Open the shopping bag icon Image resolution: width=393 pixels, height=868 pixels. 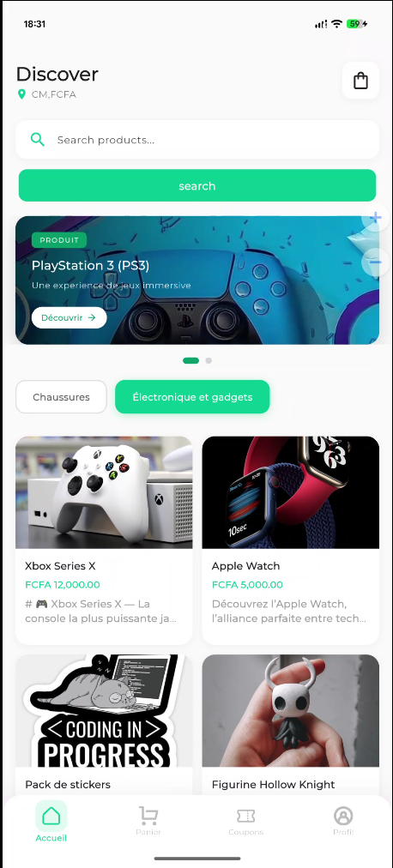[360, 81]
